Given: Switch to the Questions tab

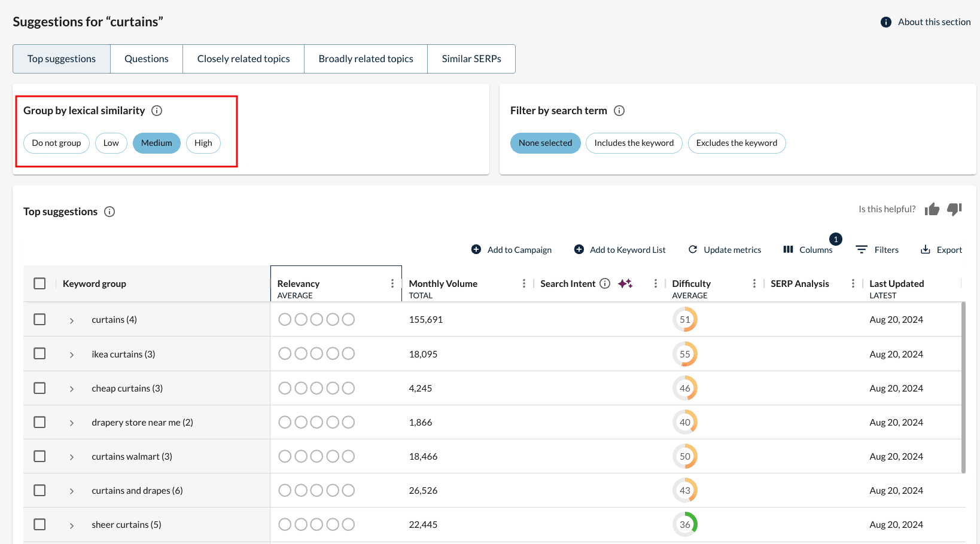Looking at the screenshot, I should 146,59.
